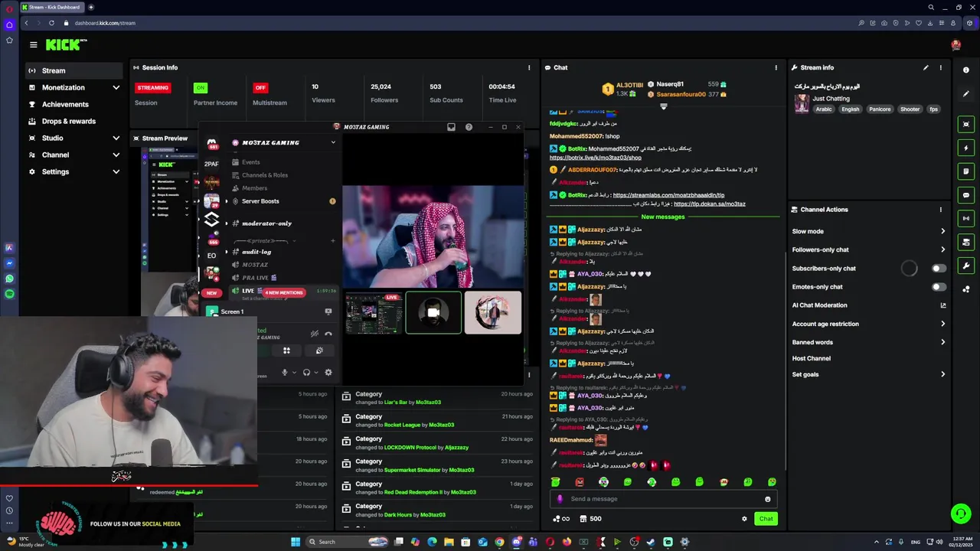Open the botrix.live shop link
Image resolution: width=980 pixels, height=551 pixels.
[x=596, y=158]
